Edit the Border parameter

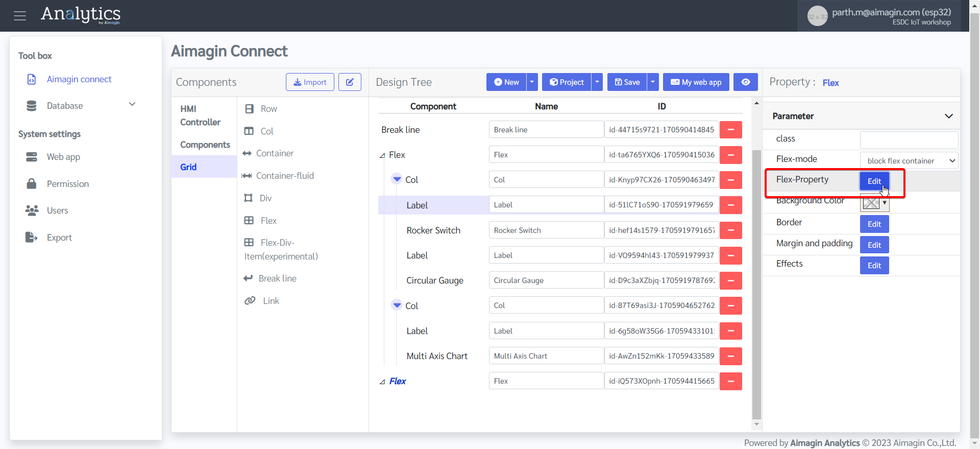874,224
